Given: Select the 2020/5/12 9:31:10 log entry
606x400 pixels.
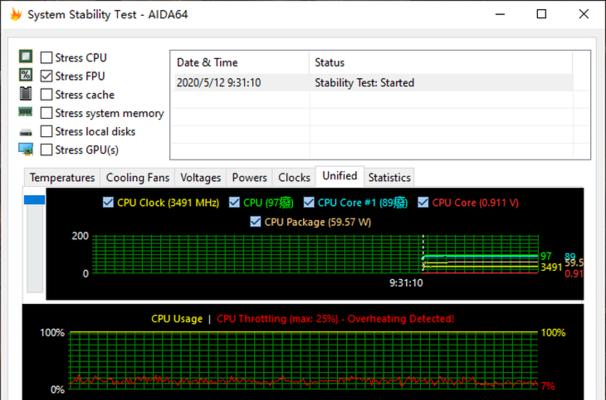Looking at the screenshot, I should 219,83.
